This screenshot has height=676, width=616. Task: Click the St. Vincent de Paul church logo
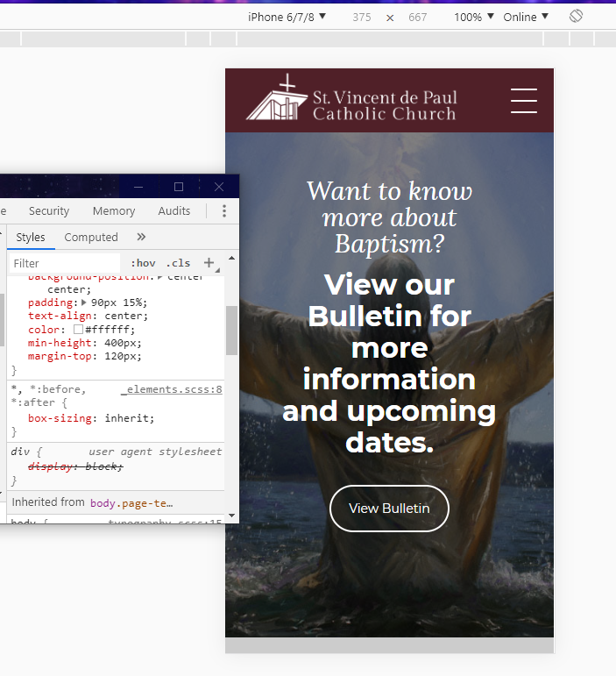(351, 99)
